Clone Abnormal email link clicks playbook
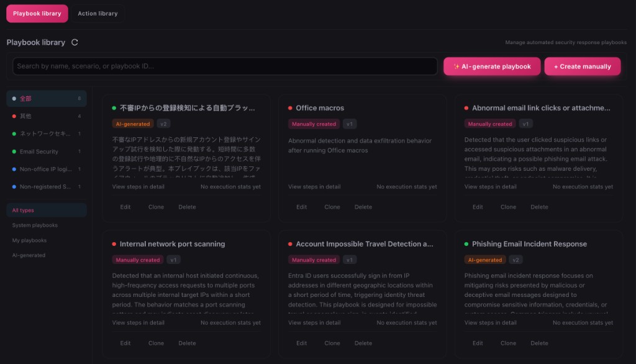Screen dimensions: 636x364 pos(508,207)
